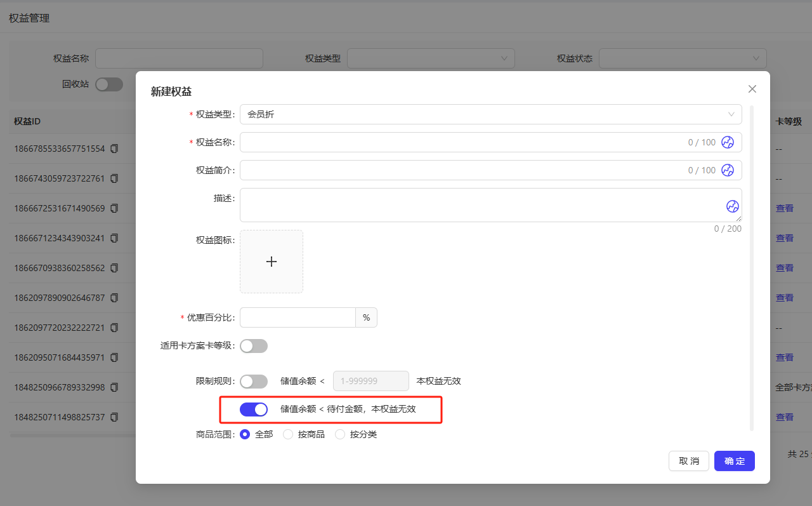Click translate icon in 权益名称 field

pyautogui.click(x=728, y=142)
